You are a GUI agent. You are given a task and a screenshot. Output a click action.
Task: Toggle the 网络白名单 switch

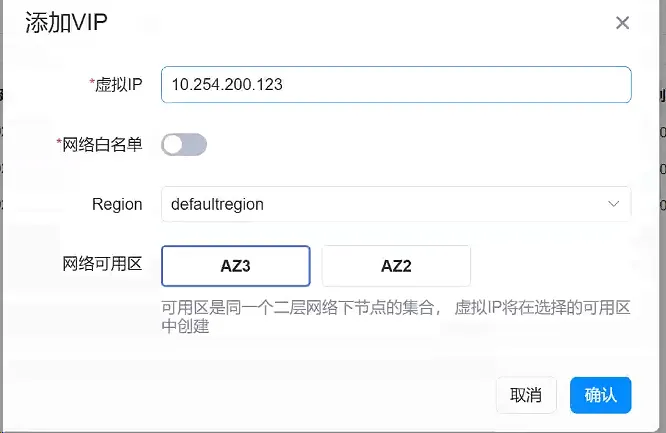(x=184, y=145)
